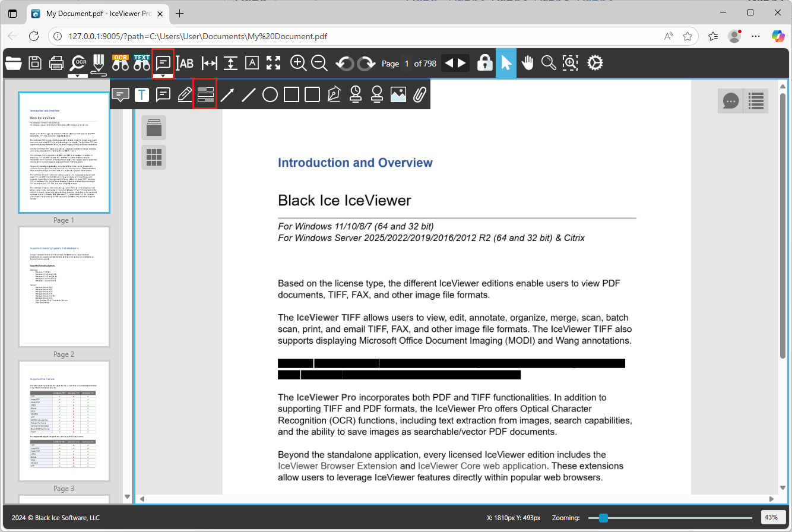This screenshot has height=532, width=792.
Task: Fit page to width
Action: point(210,63)
